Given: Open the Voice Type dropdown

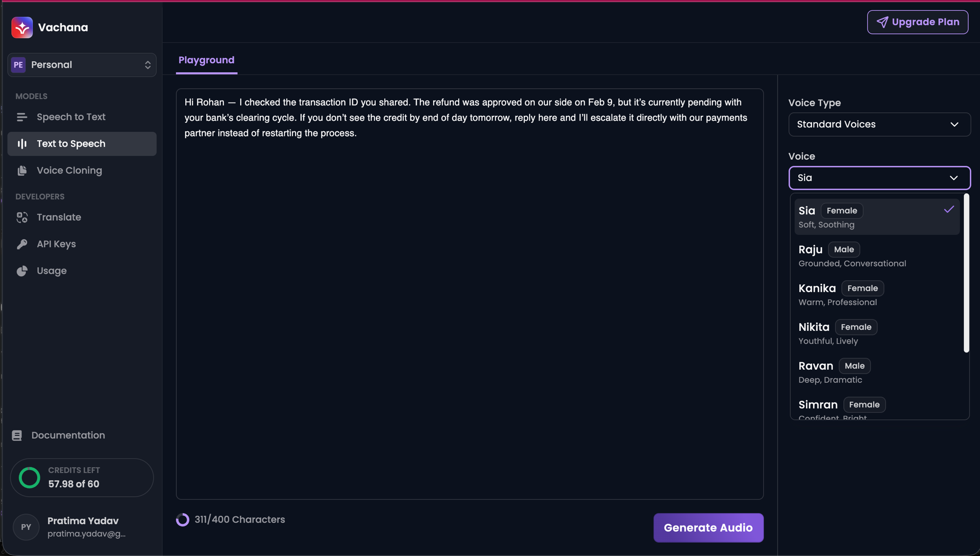Looking at the screenshot, I should coord(879,125).
